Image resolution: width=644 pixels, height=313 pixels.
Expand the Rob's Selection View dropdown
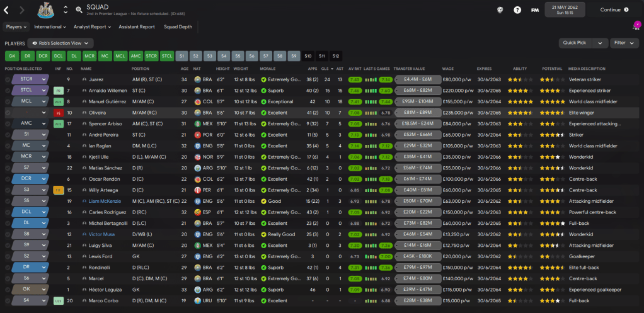60,43
